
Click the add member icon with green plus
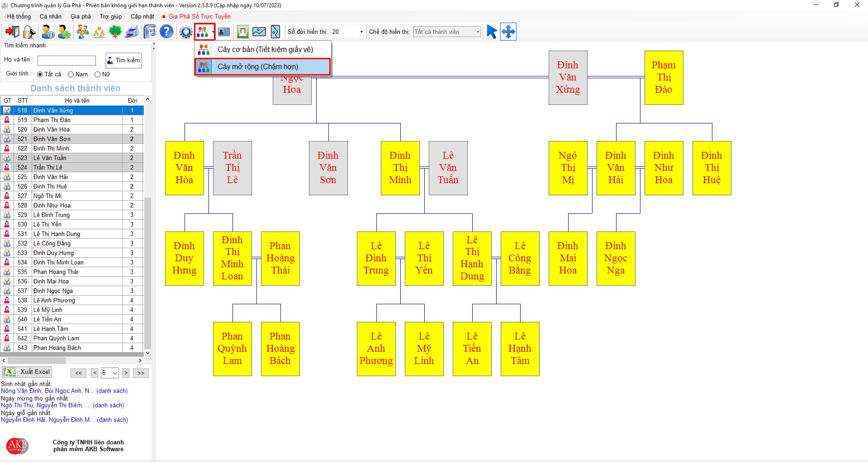coord(64,32)
